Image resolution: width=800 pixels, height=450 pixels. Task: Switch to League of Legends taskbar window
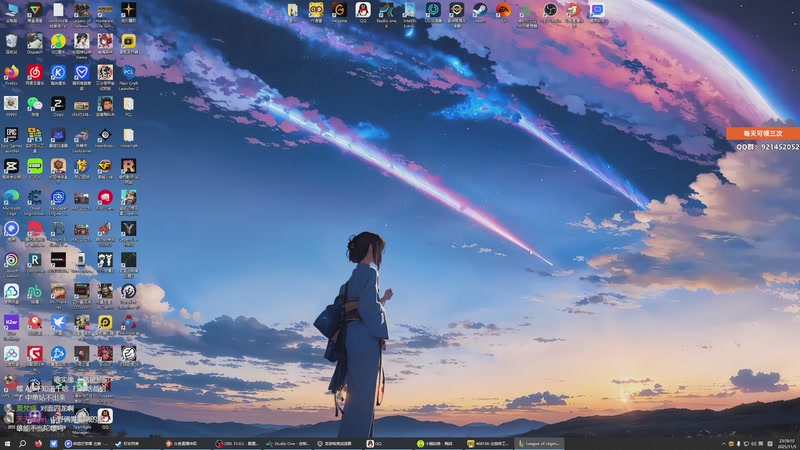tap(540, 444)
